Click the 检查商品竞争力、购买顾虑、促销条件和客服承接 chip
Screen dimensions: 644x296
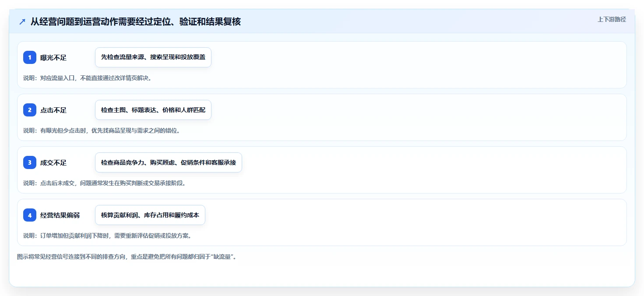[169, 162]
